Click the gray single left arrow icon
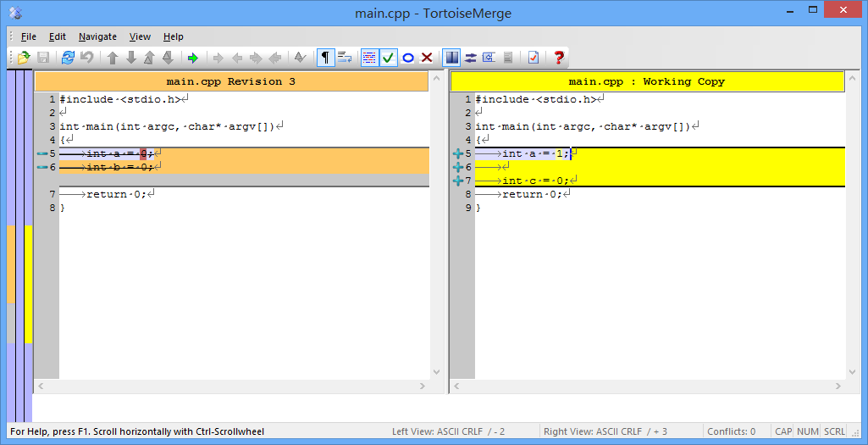Screen dimensions: 868x445 coord(237,58)
